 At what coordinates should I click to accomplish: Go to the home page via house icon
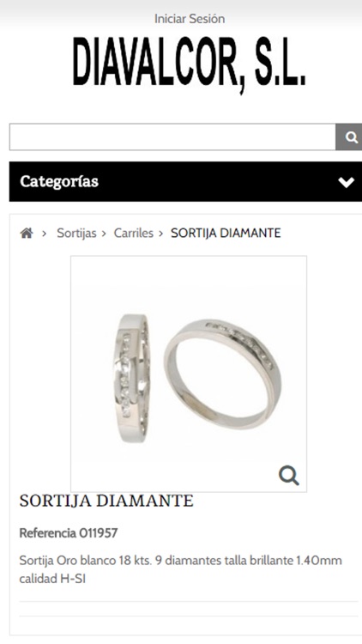tap(27, 234)
